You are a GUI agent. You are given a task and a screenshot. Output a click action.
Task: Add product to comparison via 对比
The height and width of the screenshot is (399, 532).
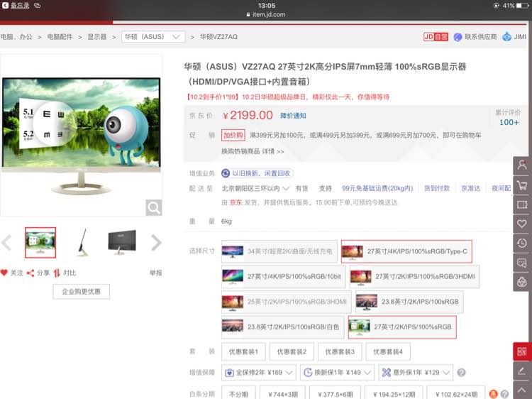[65, 273]
